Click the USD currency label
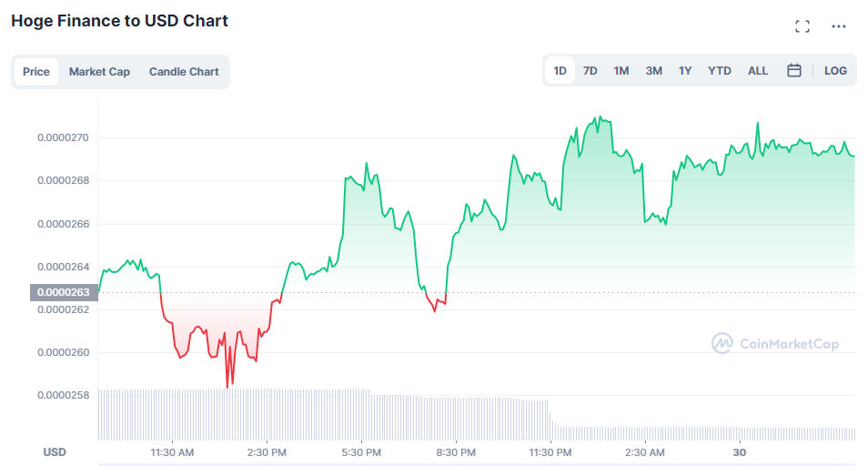868x466 pixels. pyautogui.click(x=55, y=452)
